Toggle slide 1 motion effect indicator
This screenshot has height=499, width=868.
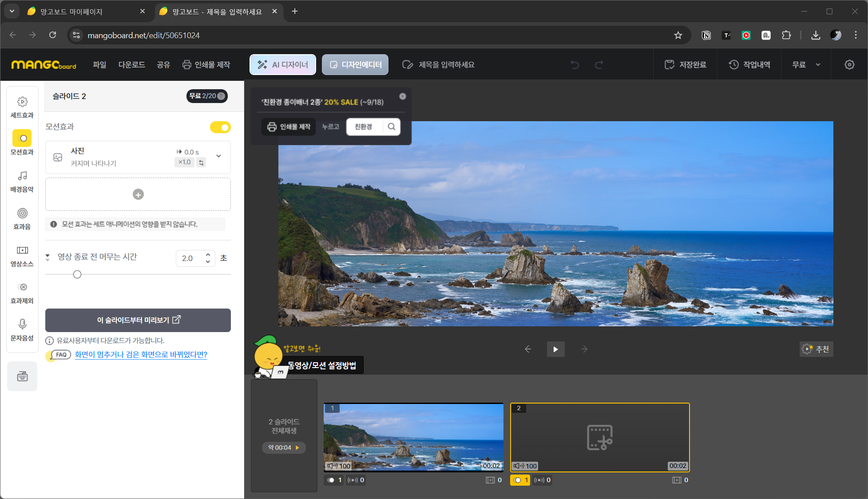click(334, 480)
